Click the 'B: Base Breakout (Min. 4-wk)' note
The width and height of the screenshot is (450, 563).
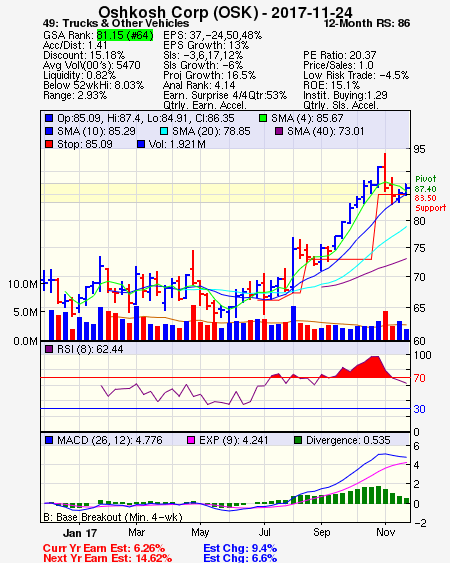pos(113,517)
